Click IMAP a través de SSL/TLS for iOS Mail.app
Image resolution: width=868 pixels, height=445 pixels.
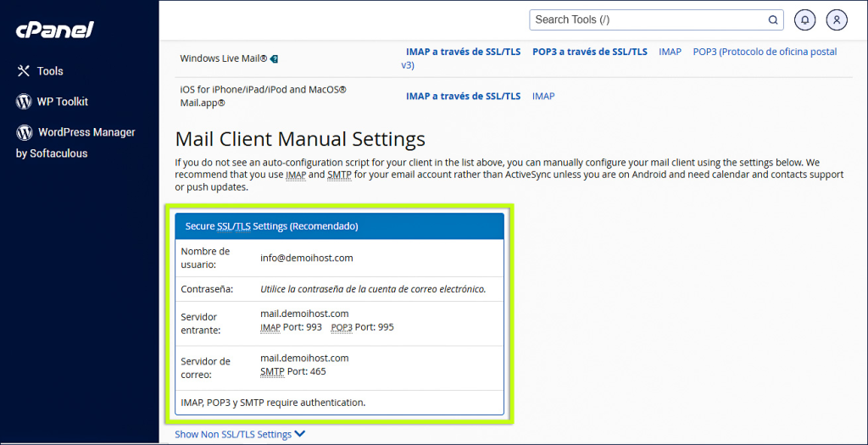463,97
